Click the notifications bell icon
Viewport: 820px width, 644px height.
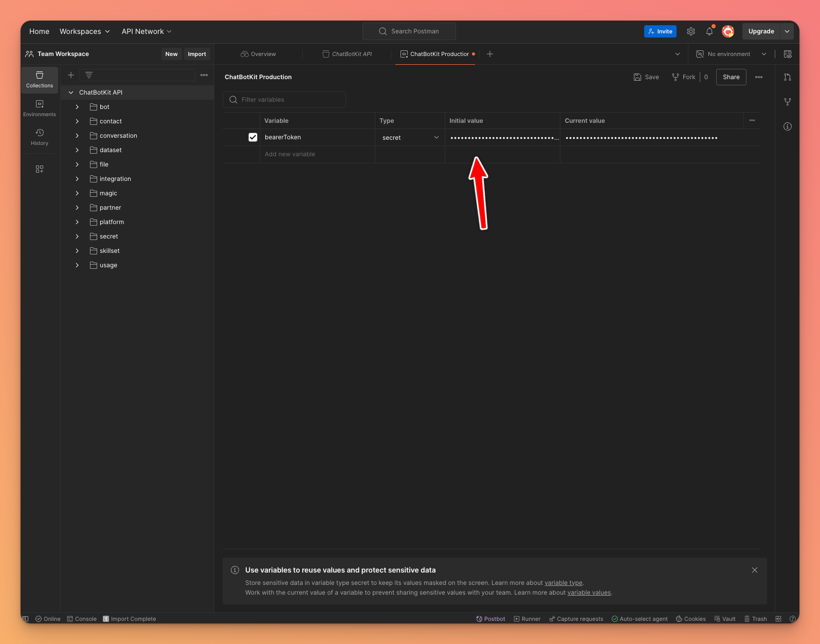(x=709, y=31)
